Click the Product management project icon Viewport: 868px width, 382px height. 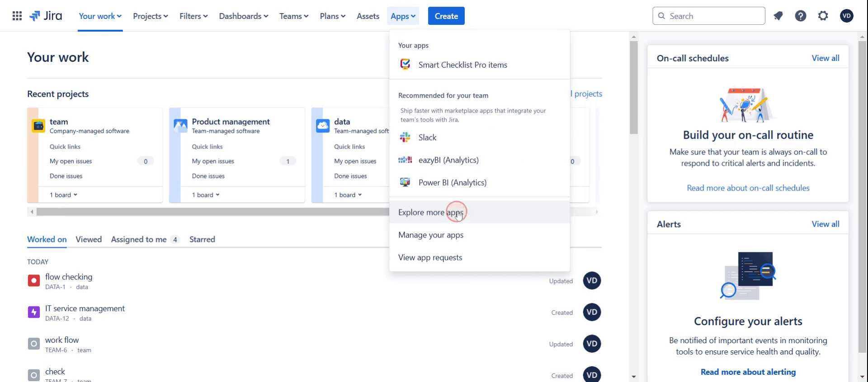click(180, 126)
